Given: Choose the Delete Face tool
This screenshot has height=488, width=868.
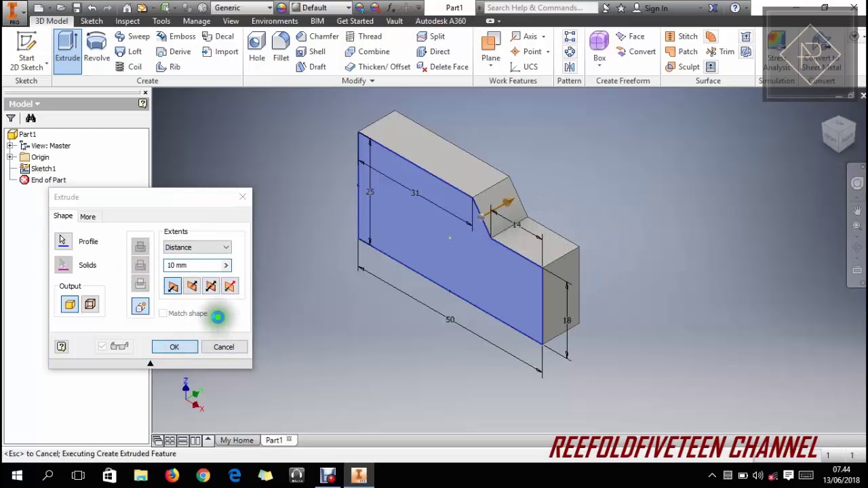Looking at the screenshot, I should coord(442,66).
